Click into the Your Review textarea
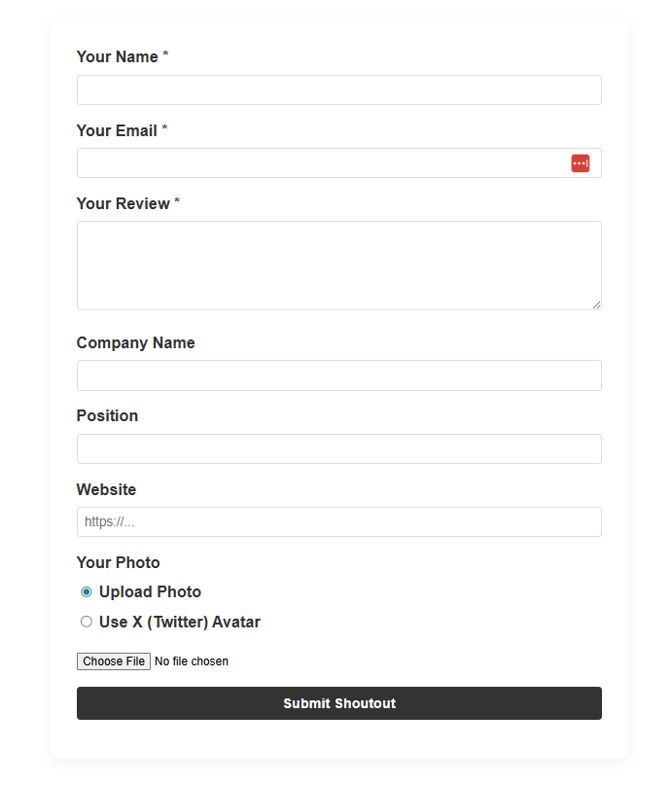The height and width of the screenshot is (785, 672). click(338, 263)
